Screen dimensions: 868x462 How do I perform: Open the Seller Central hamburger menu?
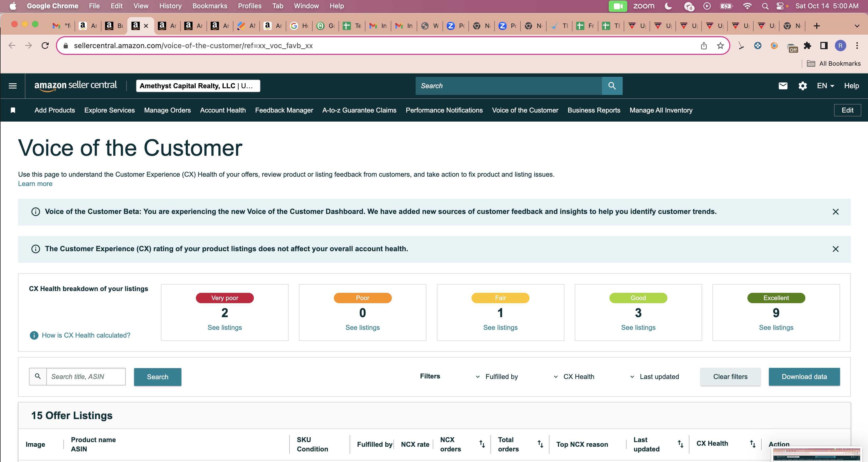pos(12,86)
